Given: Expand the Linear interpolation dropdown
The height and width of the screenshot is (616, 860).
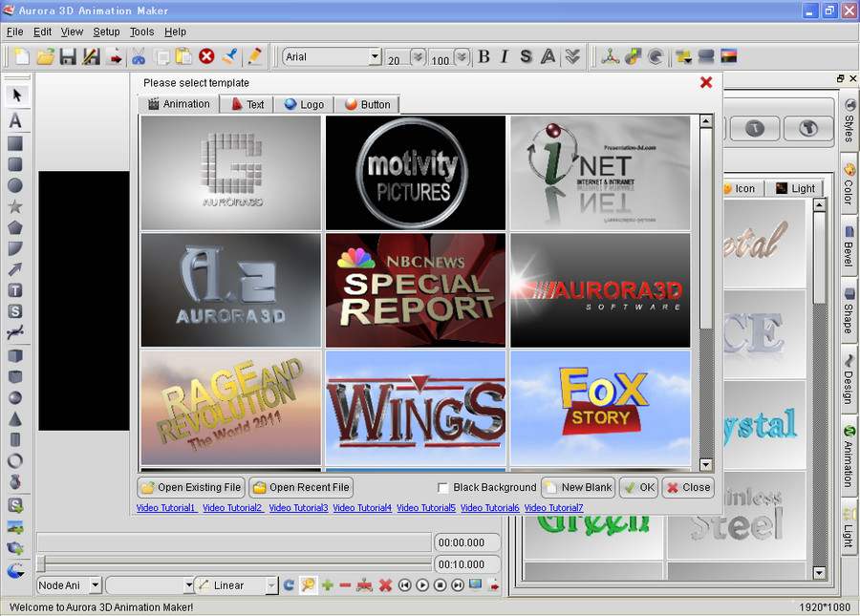Looking at the screenshot, I should [x=271, y=585].
